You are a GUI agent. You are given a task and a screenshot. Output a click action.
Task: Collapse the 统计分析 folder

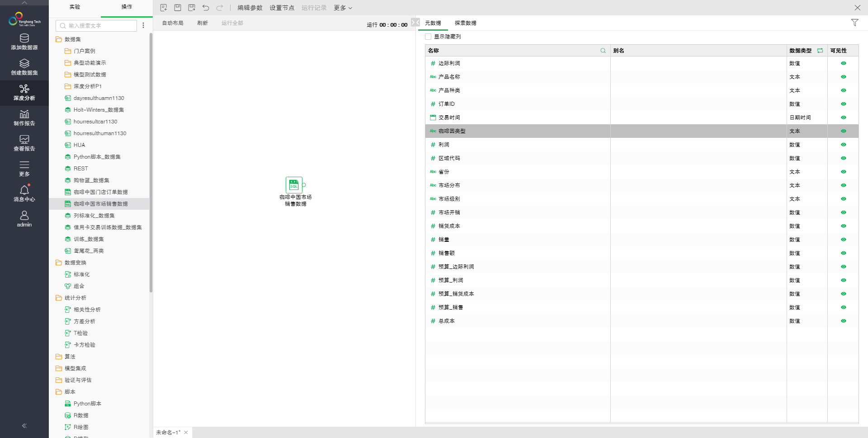pos(59,298)
